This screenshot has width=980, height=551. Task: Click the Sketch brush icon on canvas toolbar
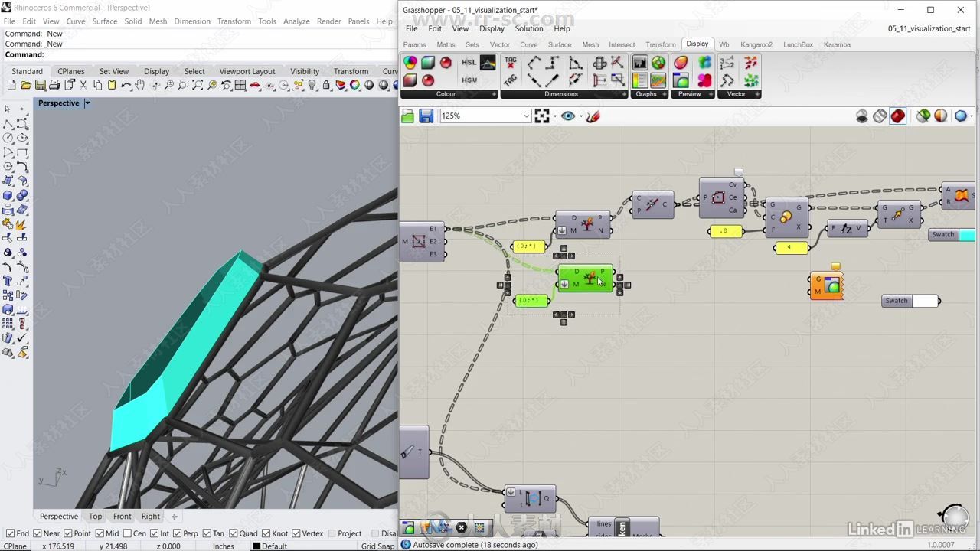point(593,116)
